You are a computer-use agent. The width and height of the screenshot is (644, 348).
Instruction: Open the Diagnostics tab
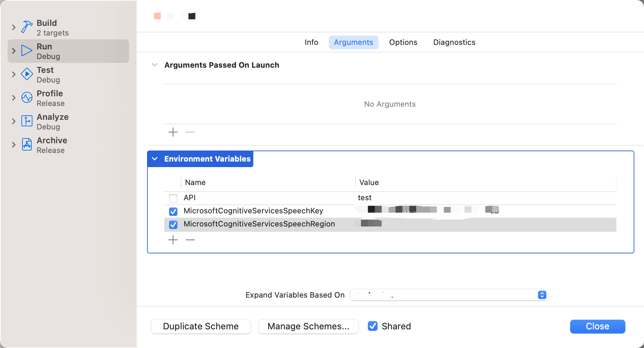click(454, 42)
